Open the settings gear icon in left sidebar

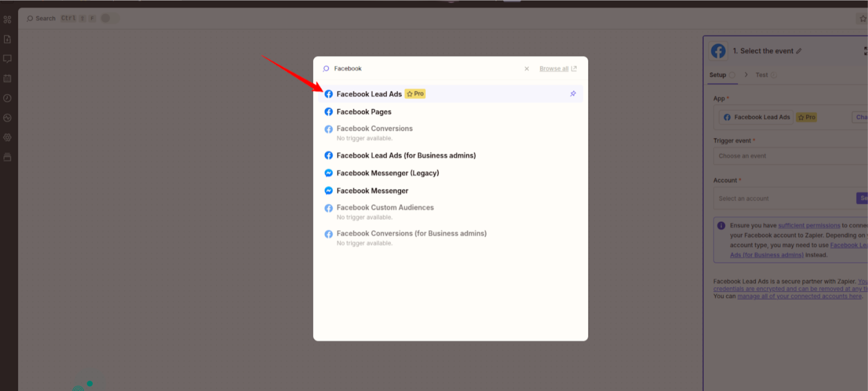pos(7,137)
